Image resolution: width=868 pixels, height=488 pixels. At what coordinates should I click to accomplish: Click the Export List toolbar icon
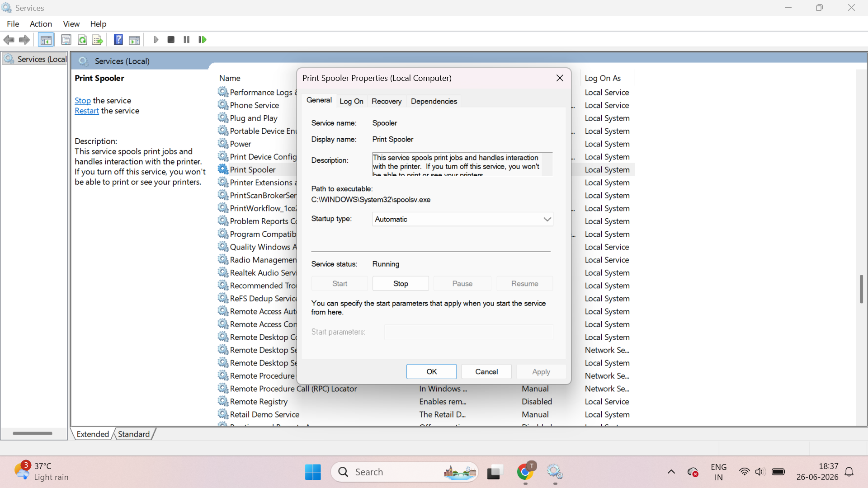coord(98,40)
